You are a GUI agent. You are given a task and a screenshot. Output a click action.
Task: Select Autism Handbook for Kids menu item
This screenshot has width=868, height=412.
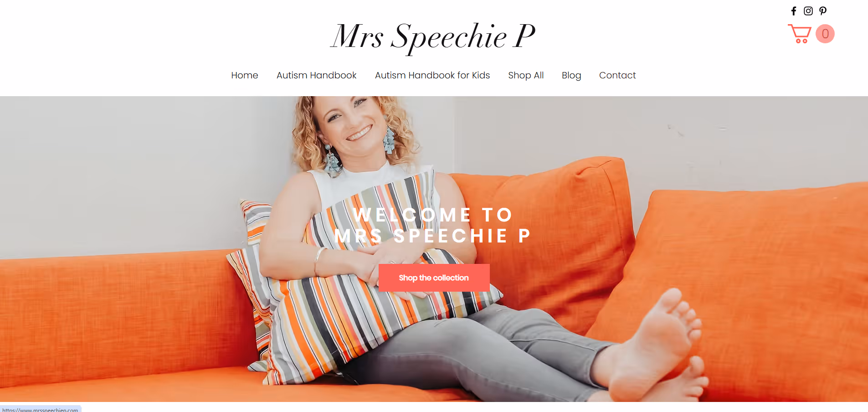pos(432,75)
